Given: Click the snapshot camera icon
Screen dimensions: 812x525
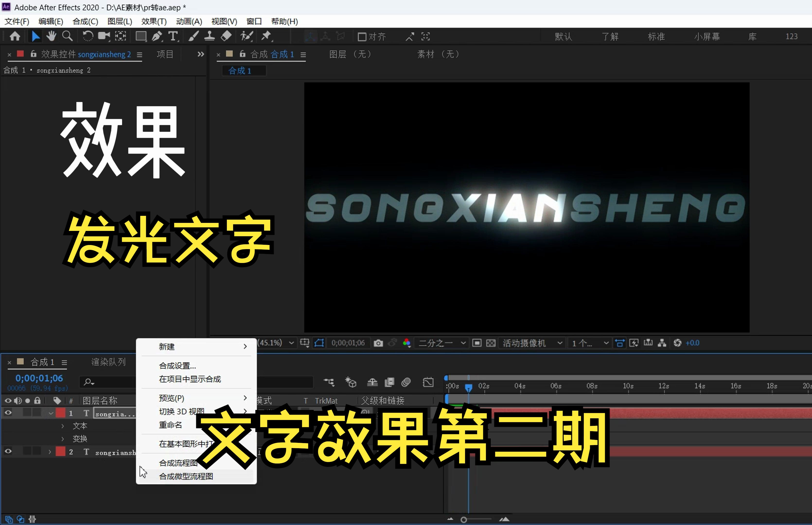Looking at the screenshot, I should tap(378, 343).
